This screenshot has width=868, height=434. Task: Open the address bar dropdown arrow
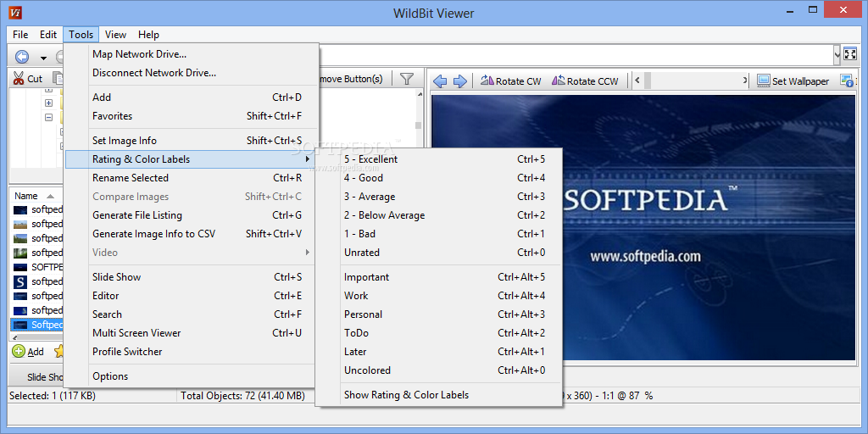837,54
